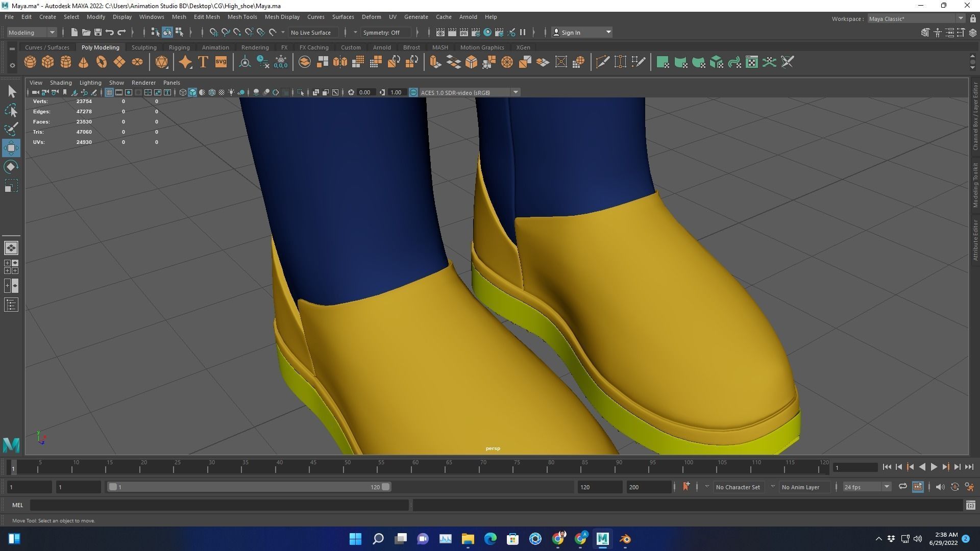Toggle the ACES color management ON button
This screenshot has height=551, width=980.
pos(413,92)
